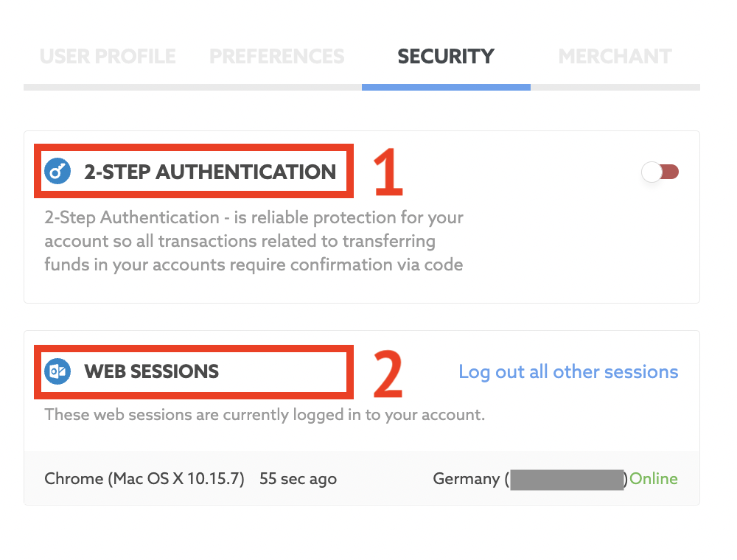Click the 2-Step Authentication description paragraph
The height and width of the screenshot is (560, 737).
[254, 241]
